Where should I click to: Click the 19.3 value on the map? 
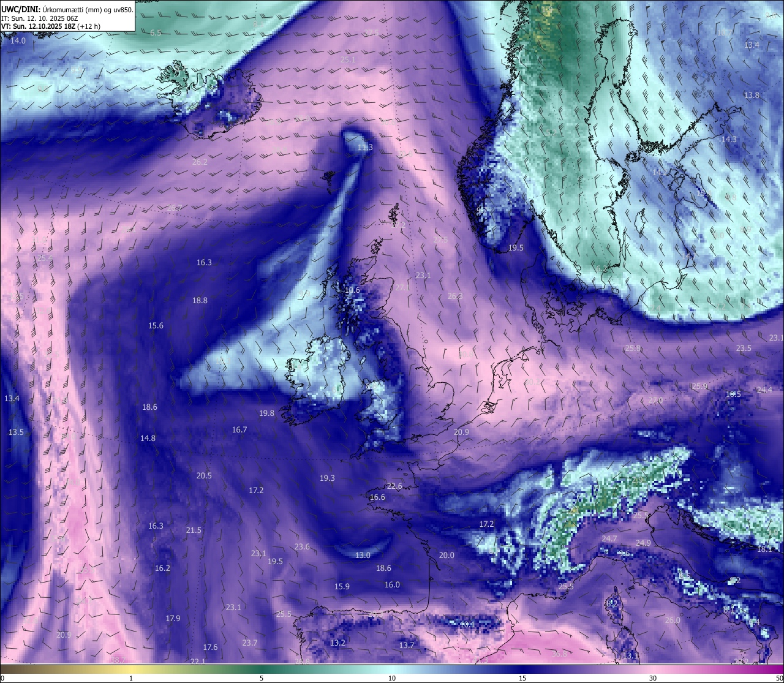327,478
